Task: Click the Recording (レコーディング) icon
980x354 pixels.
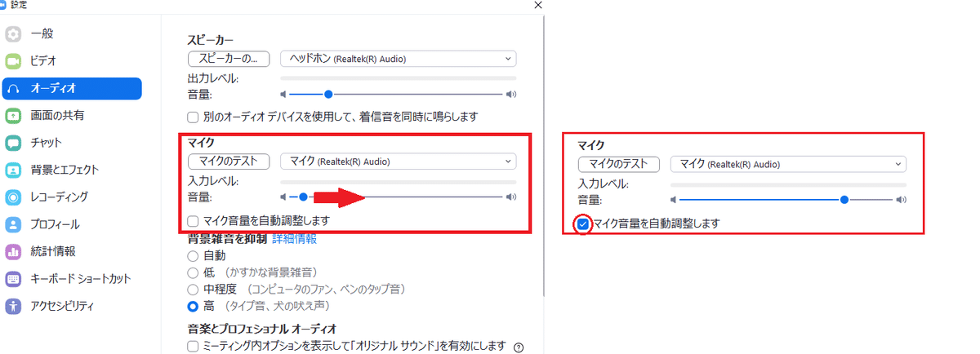Action: (x=13, y=197)
